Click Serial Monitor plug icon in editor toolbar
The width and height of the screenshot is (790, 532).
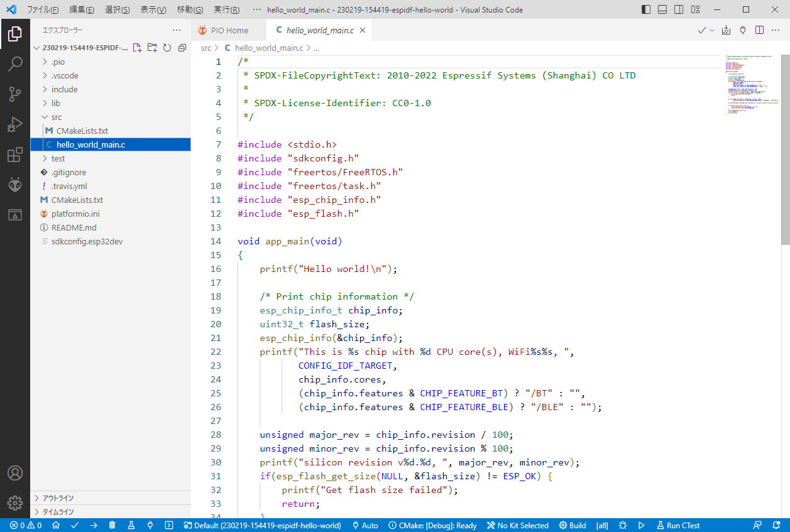point(743,30)
